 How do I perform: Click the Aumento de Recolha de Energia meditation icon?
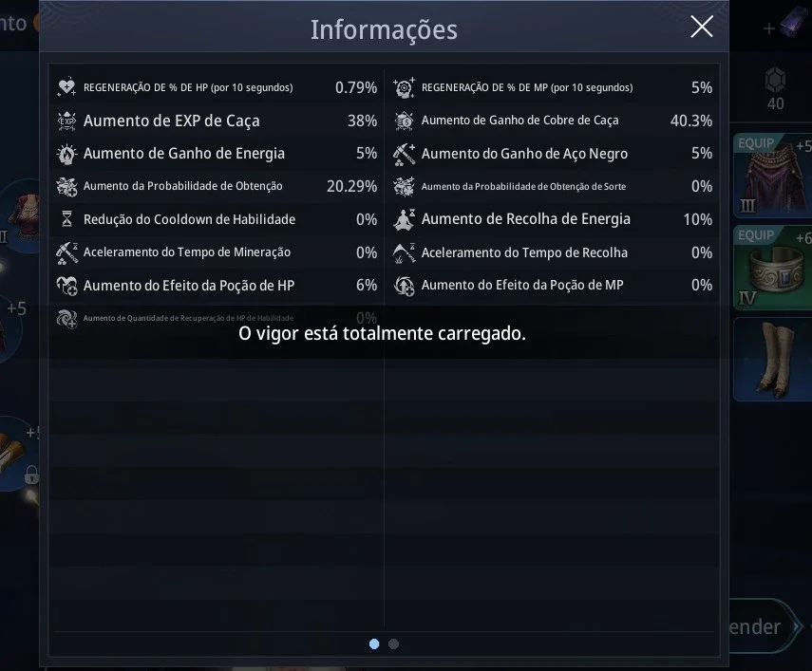(404, 219)
